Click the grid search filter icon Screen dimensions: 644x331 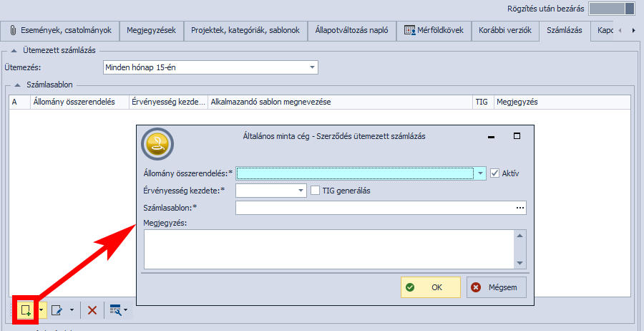click(x=115, y=310)
